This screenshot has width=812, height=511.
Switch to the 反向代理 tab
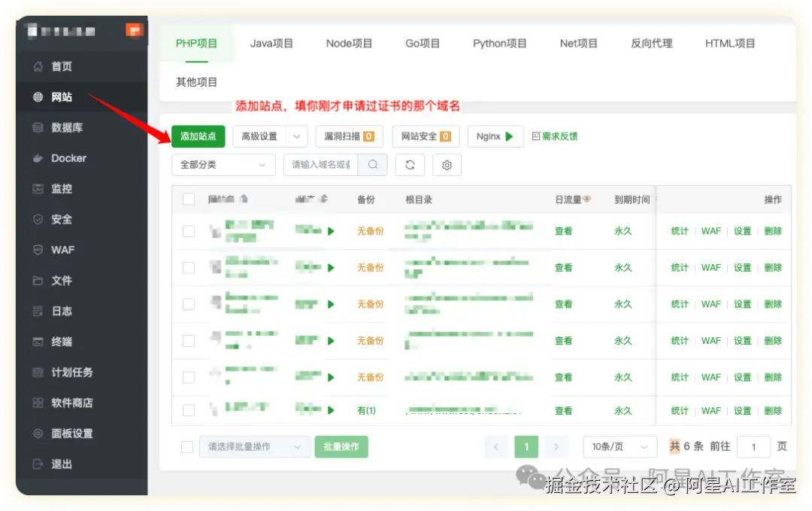(652, 44)
